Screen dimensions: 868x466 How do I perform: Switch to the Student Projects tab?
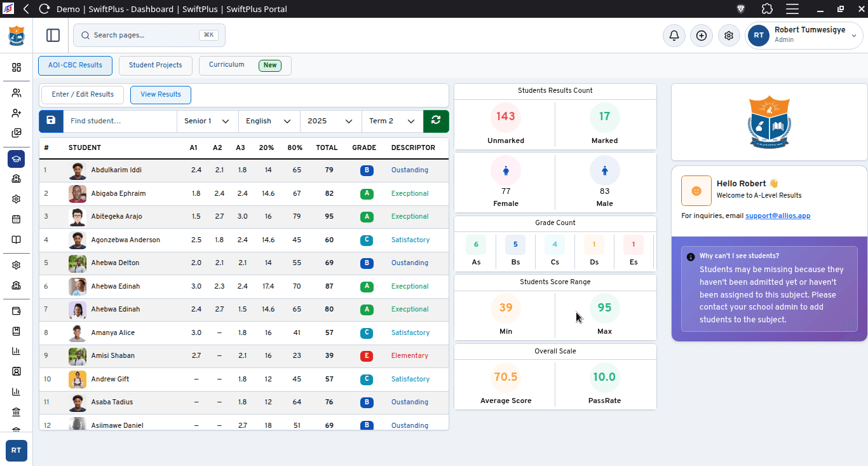coord(156,65)
